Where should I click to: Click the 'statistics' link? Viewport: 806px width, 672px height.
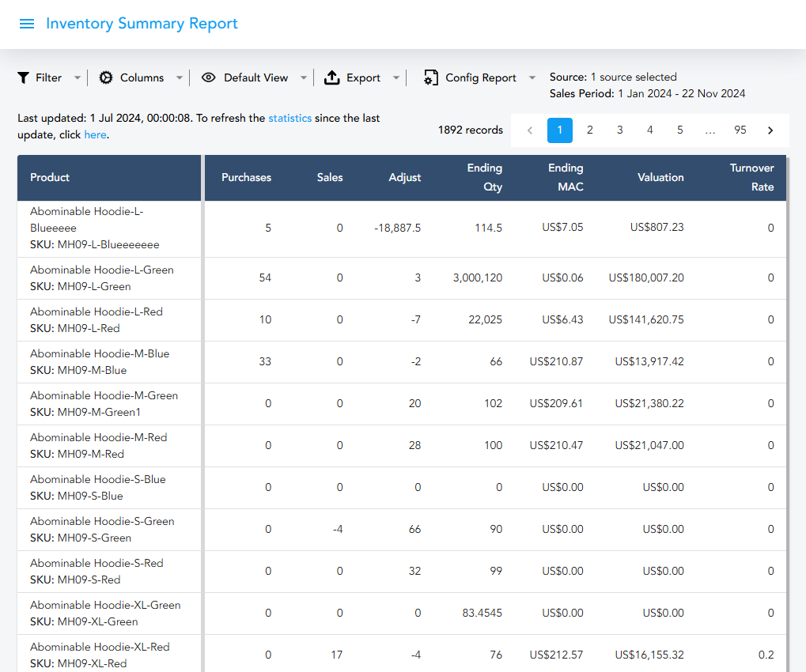(x=289, y=119)
